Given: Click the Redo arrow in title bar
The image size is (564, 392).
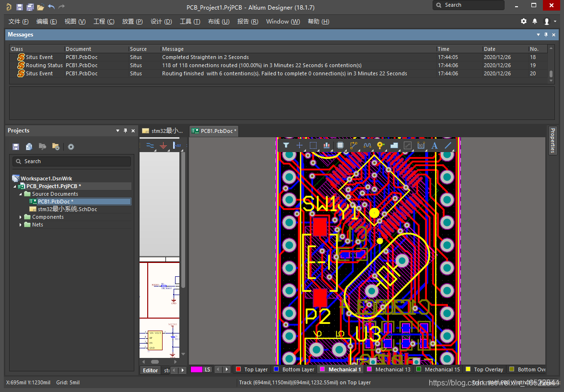Looking at the screenshot, I should pyautogui.click(x=62, y=7).
